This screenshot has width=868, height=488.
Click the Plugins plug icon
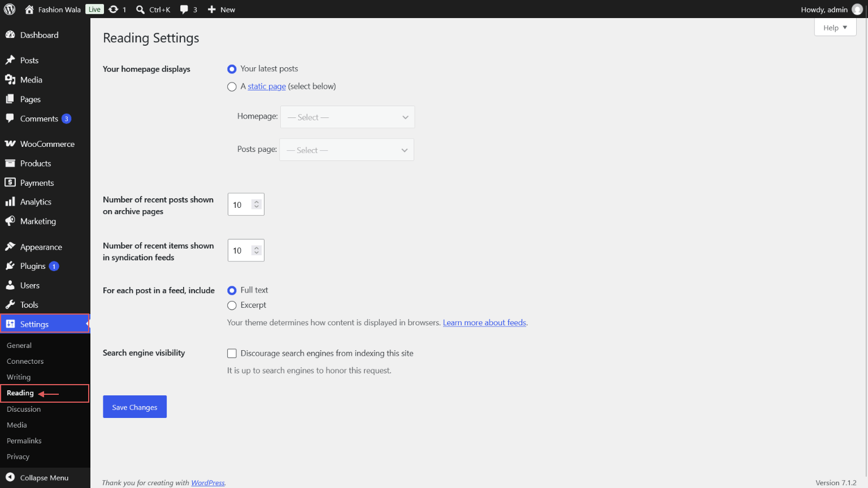10,266
